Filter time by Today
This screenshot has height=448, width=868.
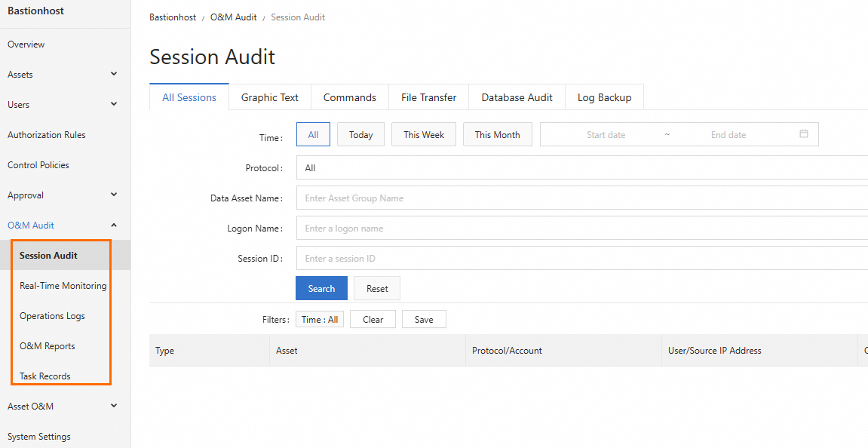coord(360,135)
